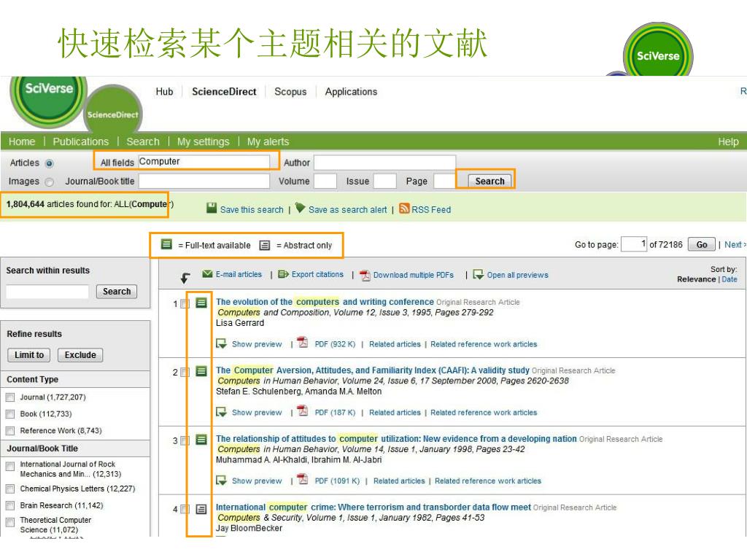Click the Go button for page navigation
The width and height of the screenshot is (747, 560).
(702, 244)
